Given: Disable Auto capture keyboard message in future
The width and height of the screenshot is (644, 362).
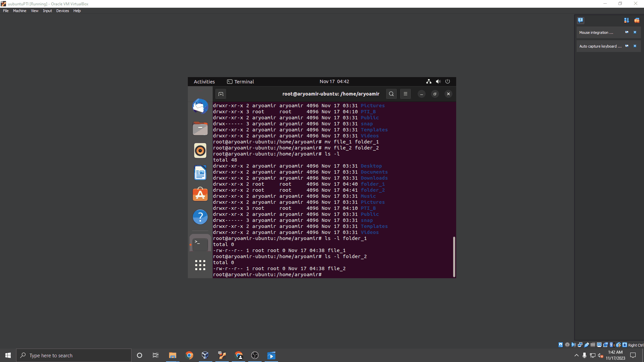Looking at the screenshot, I should coord(627,46).
